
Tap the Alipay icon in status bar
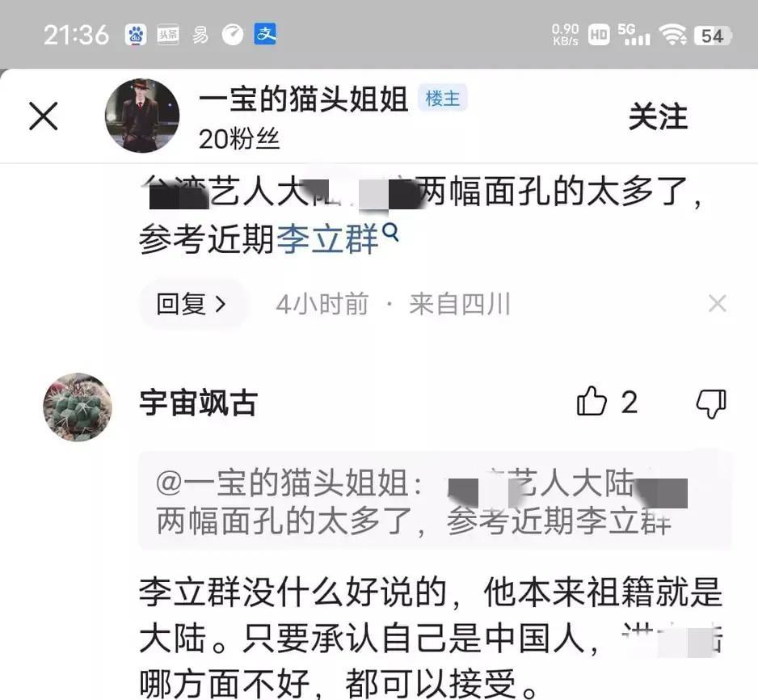pos(265,34)
